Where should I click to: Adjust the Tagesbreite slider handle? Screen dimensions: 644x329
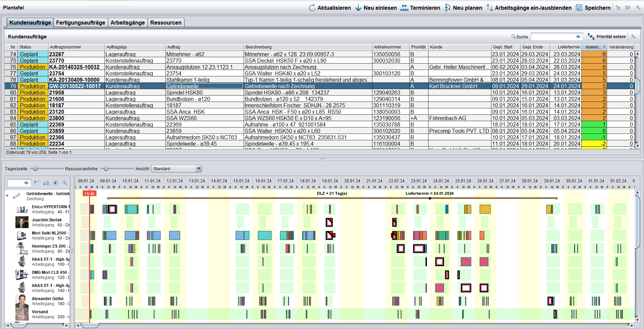(35, 169)
